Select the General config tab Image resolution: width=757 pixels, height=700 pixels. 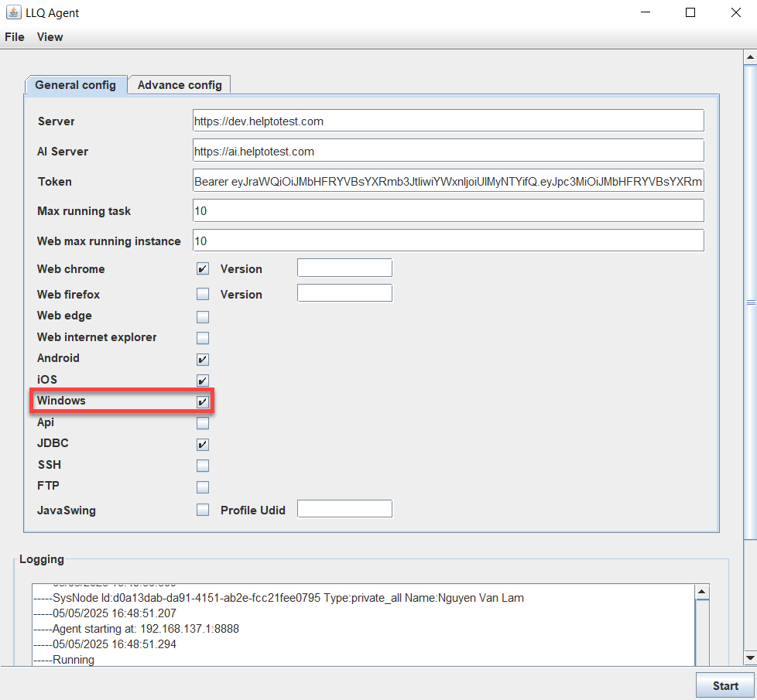coord(76,85)
